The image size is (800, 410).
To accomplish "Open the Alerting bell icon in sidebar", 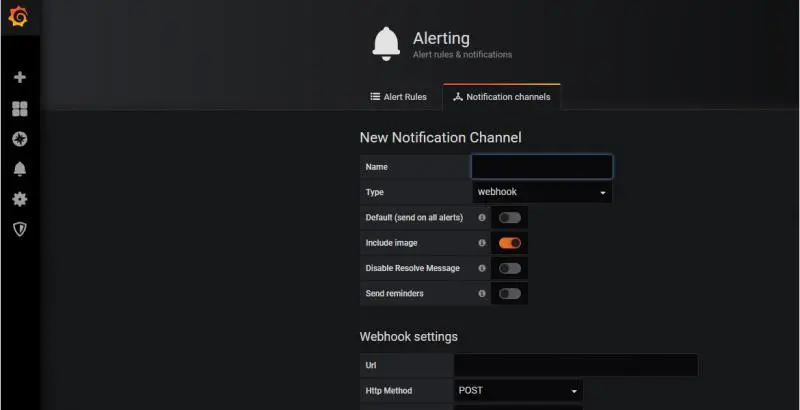I will [x=19, y=169].
